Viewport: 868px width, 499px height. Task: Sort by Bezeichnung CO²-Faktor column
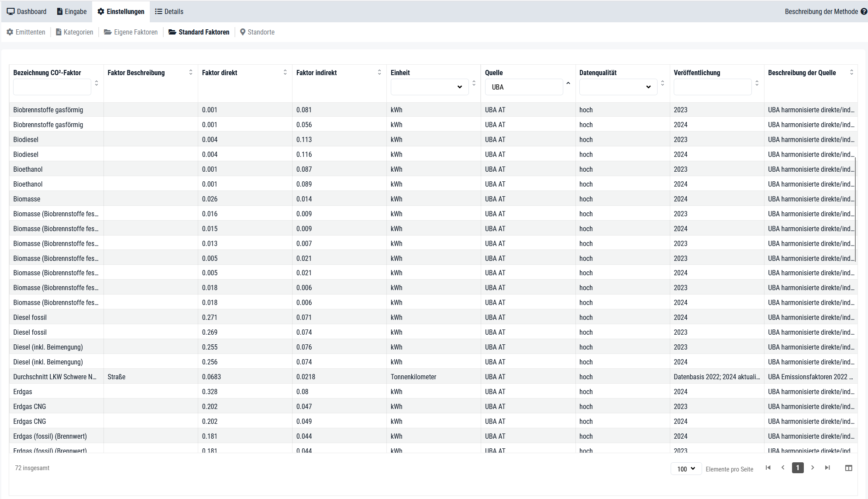(96, 83)
